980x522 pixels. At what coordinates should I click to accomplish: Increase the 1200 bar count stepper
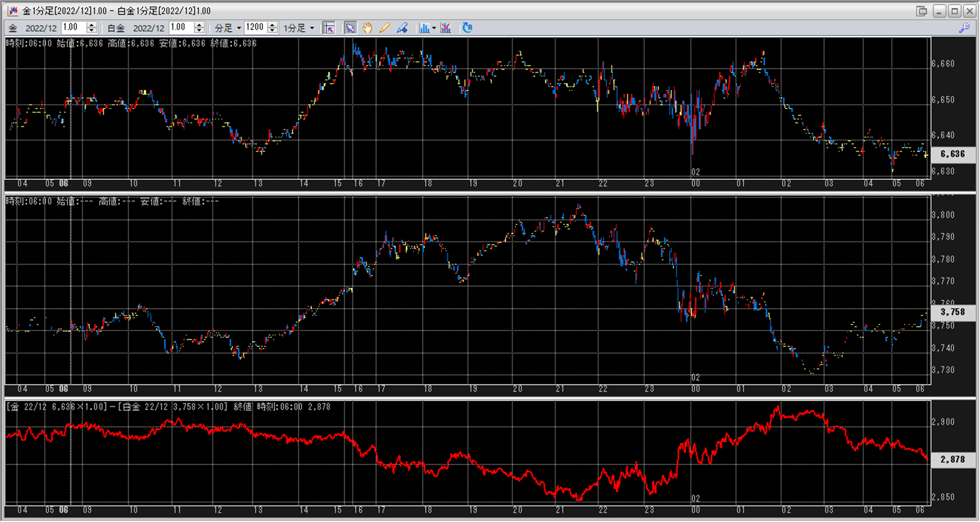(272, 25)
